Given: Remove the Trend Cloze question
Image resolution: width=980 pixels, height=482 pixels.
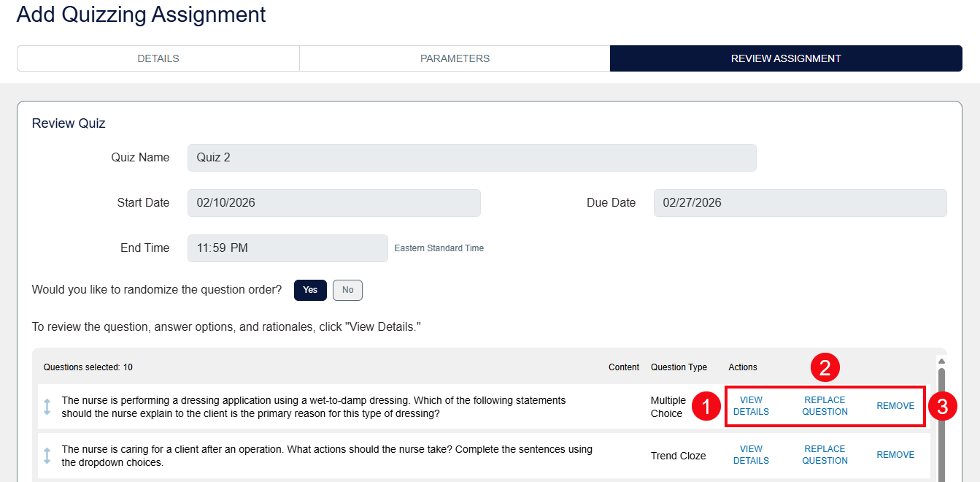Looking at the screenshot, I should coord(895,454).
